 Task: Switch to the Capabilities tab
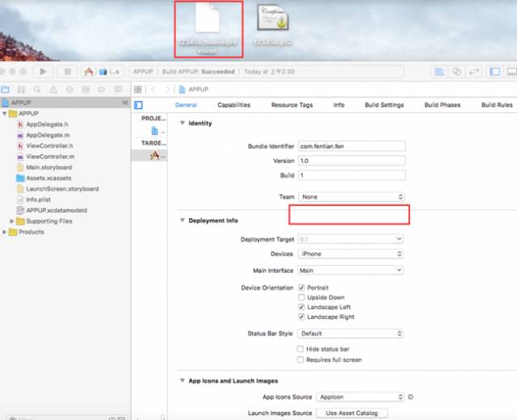[233, 105]
